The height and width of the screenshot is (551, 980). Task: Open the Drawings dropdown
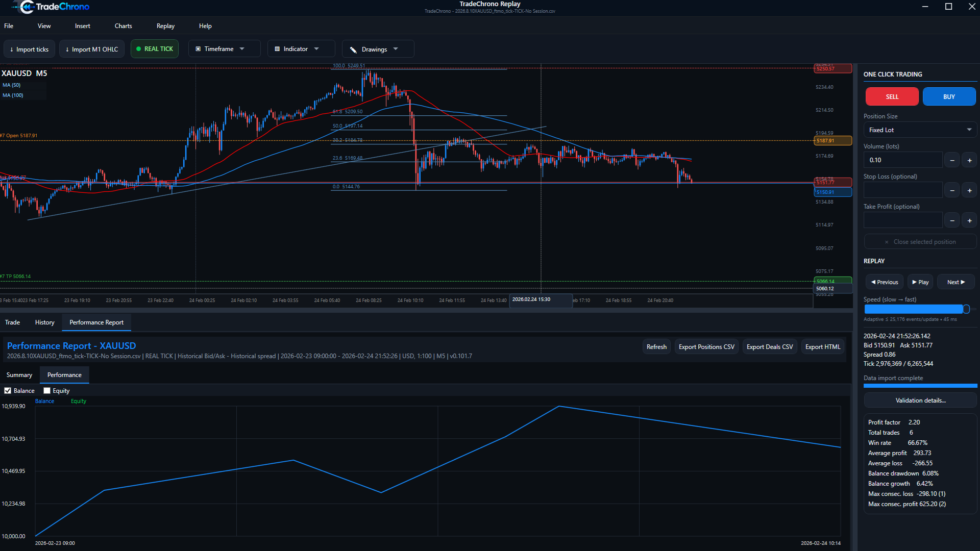pyautogui.click(x=378, y=49)
